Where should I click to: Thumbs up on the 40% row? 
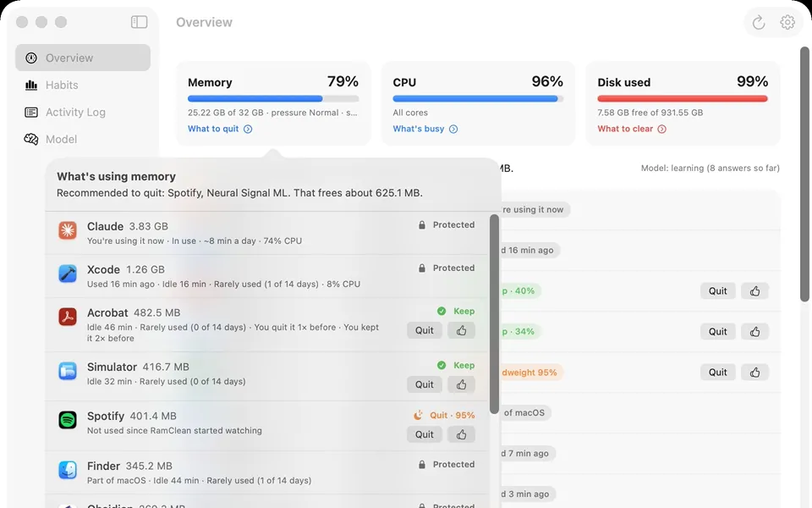click(755, 290)
